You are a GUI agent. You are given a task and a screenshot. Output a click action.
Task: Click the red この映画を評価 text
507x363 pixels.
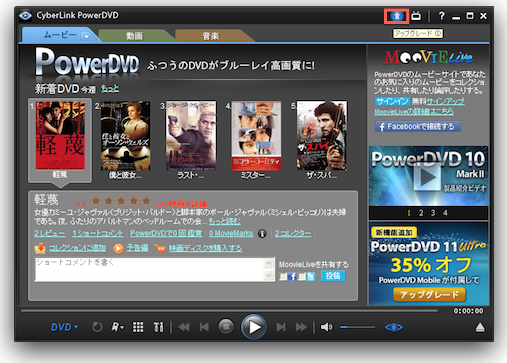pyautogui.click(x=180, y=204)
